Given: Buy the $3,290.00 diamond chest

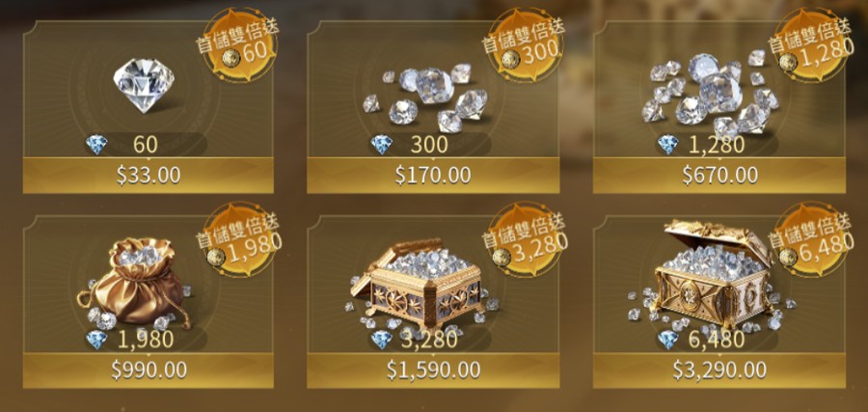Looking at the screenshot, I should click(x=719, y=371).
